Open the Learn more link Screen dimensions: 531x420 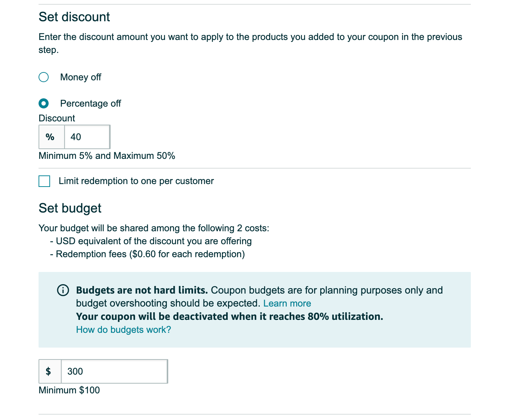(287, 303)
